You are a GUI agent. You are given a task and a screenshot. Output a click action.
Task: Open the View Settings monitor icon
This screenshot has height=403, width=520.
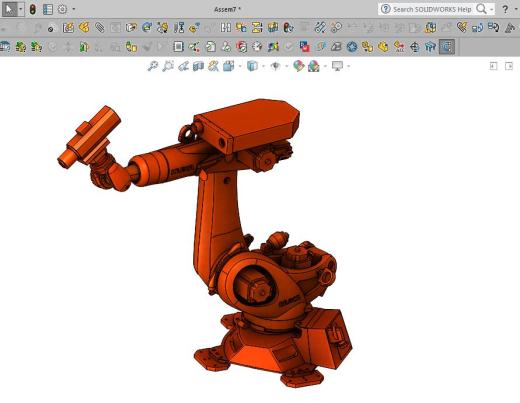(337, 66)
